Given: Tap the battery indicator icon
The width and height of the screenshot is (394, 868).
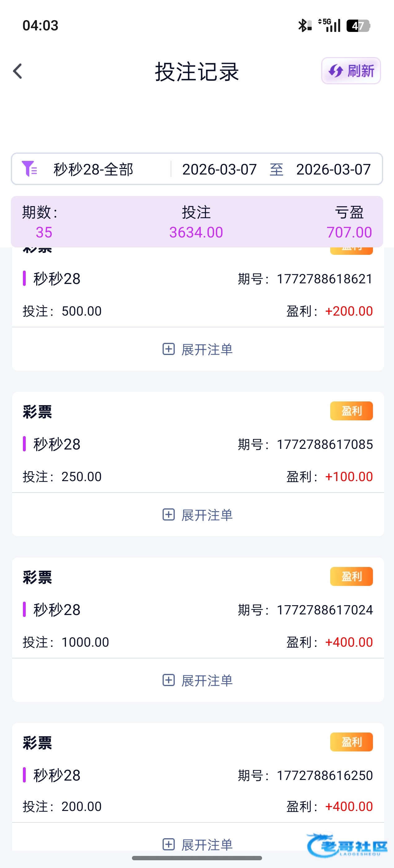Looking at the screenshot, I should (358, 26).
